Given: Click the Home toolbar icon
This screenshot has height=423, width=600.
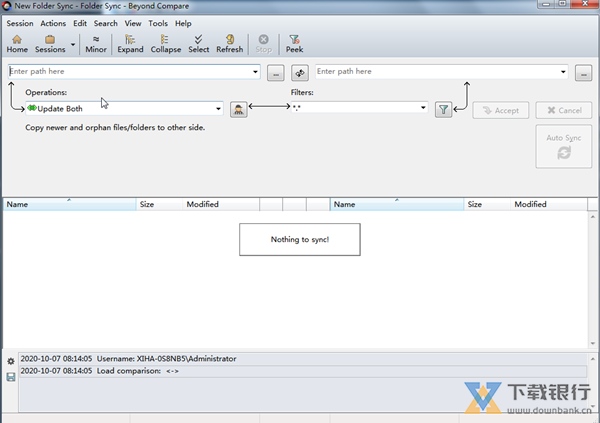Looking at the screenshot, I should click(17, 43).
